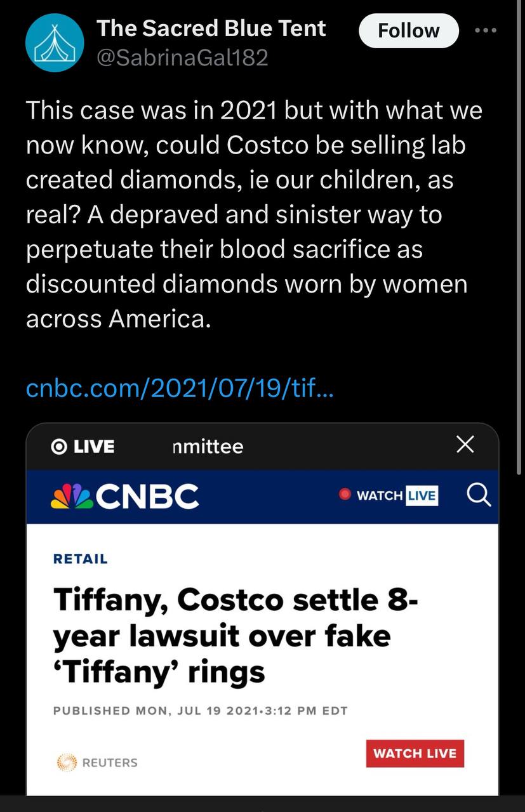Tap the LIVE indicator in the black banner
525x812 pixels.
83,447
